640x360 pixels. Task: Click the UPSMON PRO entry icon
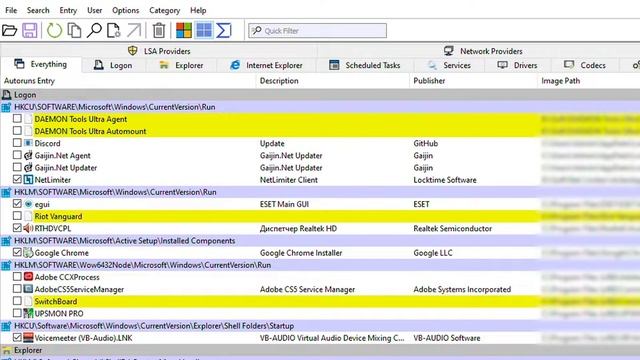point(28,313)
